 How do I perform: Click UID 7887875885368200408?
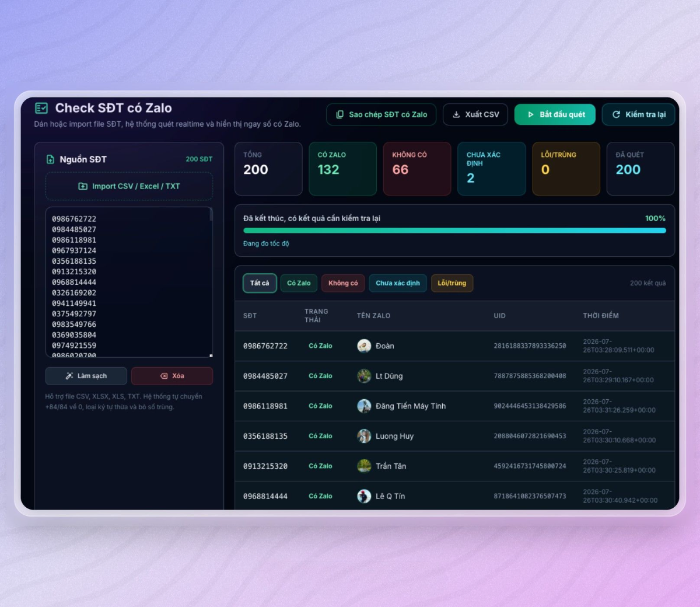point(530,376)
